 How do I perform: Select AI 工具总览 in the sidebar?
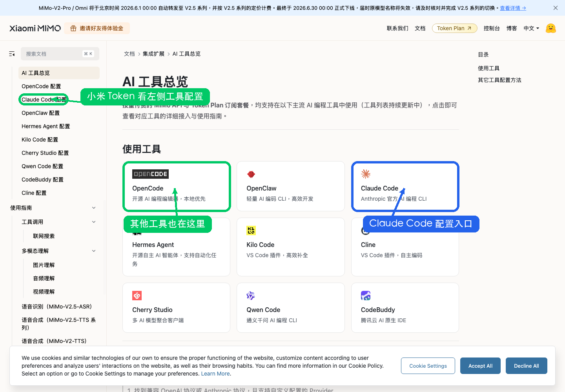coord(59,73)
